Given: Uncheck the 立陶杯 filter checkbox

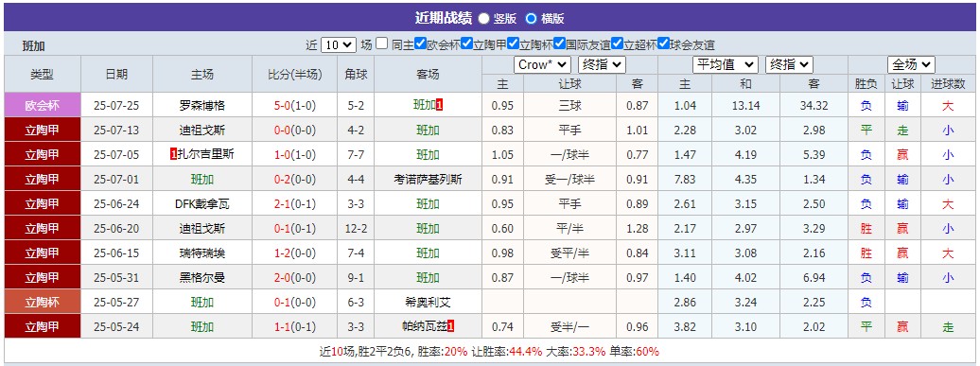Looking at the screenshot, I should [513, 44].
